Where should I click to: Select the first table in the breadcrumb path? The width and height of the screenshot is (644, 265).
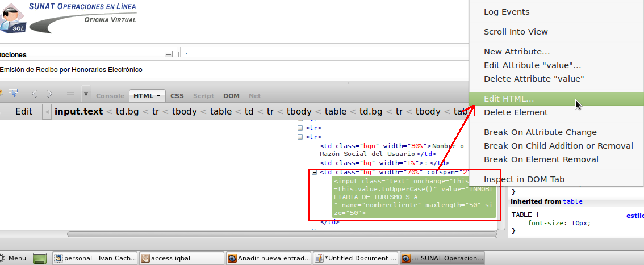tap(221, 112)
